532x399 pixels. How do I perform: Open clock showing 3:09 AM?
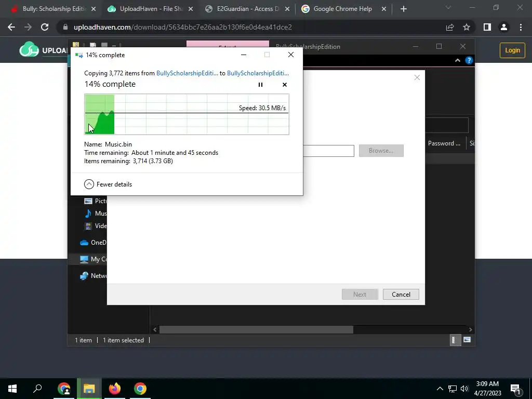click(487, 389)
